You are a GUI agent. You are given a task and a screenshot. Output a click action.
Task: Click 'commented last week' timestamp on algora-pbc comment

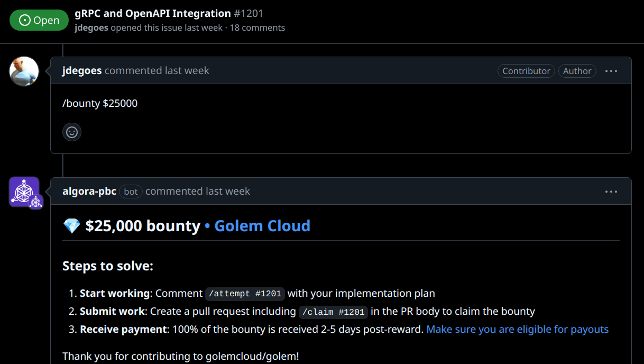click(198, 191)
